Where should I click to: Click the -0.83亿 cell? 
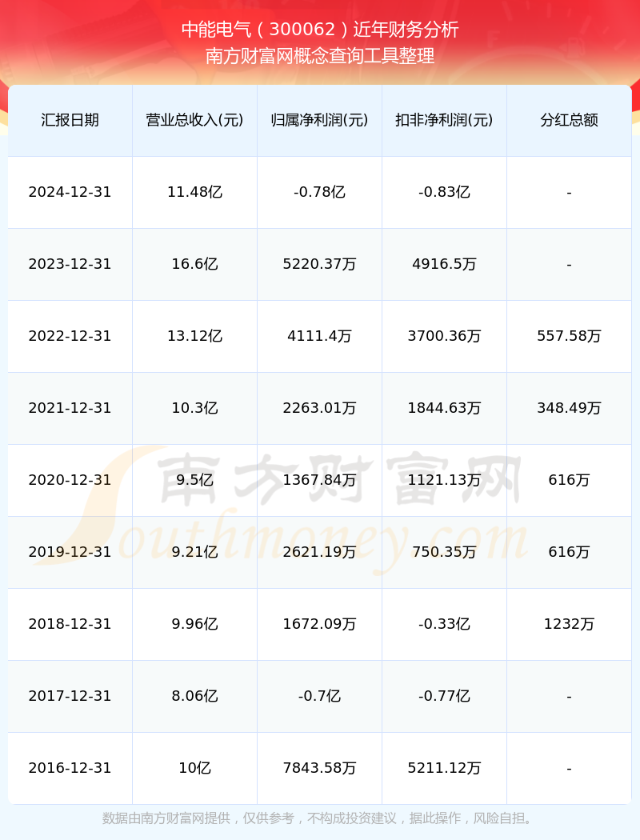pyautogui.click(x=445, y=192)
